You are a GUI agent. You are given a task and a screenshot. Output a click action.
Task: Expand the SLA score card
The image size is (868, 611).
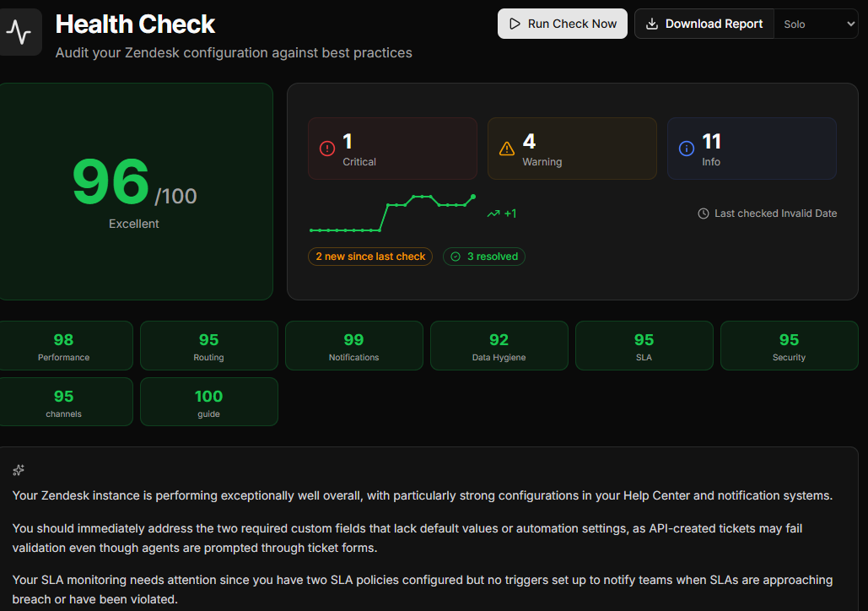click(644, 345)
